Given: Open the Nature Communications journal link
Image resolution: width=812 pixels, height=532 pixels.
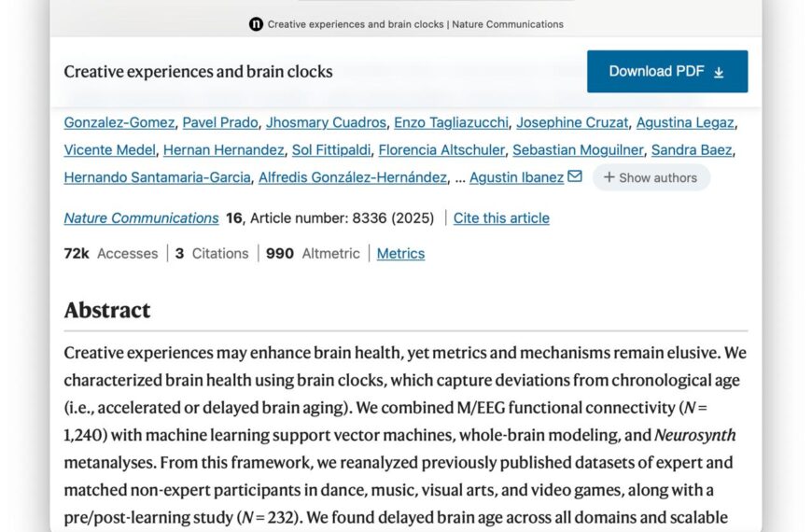Looking at the screenshot, I should (x=141, y=218).
